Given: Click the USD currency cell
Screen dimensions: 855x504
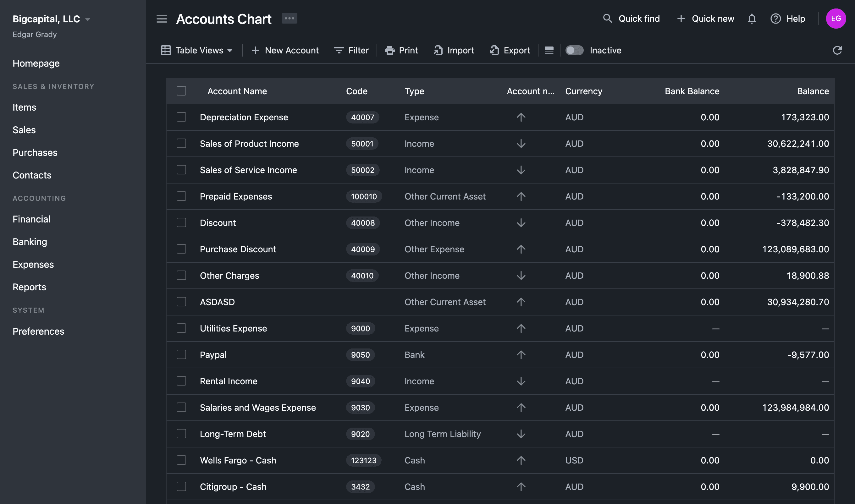Looking at the screenshot, I should pos(574,460).
